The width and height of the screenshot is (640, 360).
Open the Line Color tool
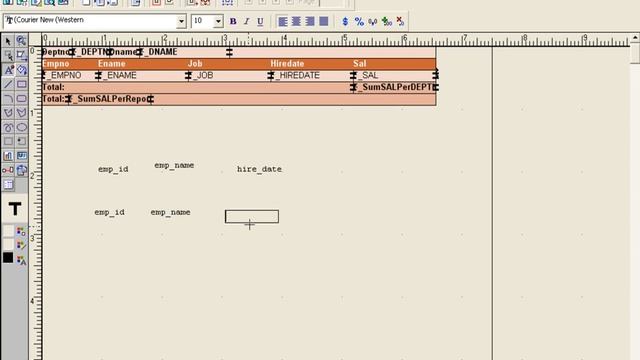(x=21, y=245)
